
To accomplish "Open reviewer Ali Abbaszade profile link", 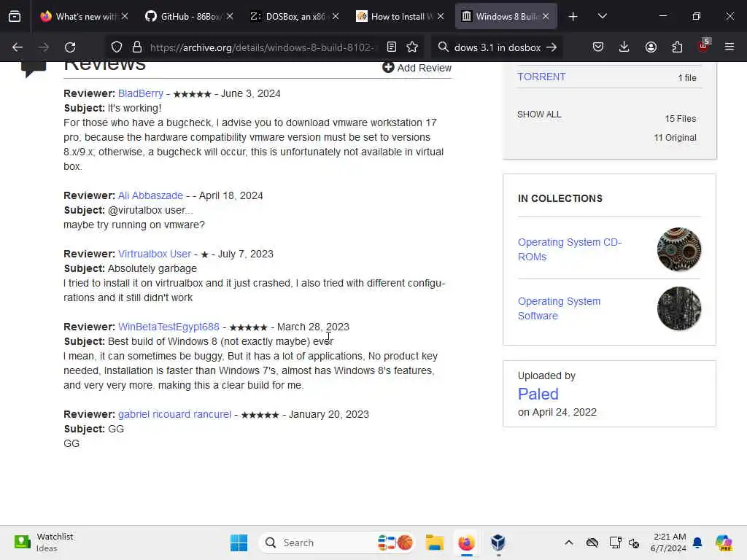I will (150, 195).
